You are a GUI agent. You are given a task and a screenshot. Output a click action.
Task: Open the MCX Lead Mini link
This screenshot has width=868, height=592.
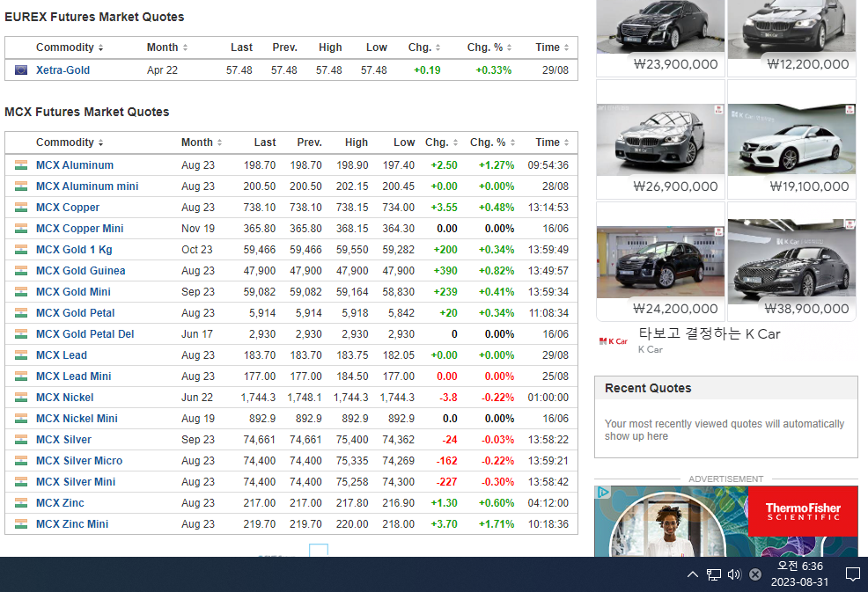pyautogui.click(x=74, y=376)
